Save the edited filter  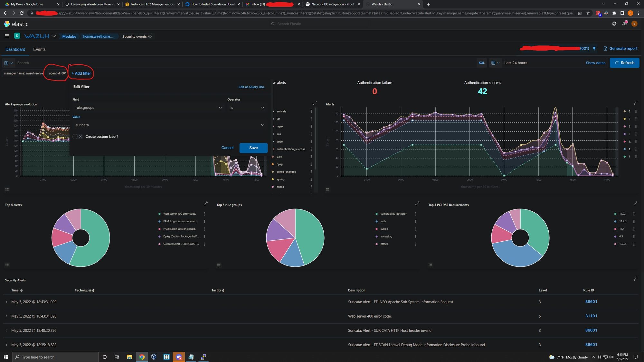(253, 148)
